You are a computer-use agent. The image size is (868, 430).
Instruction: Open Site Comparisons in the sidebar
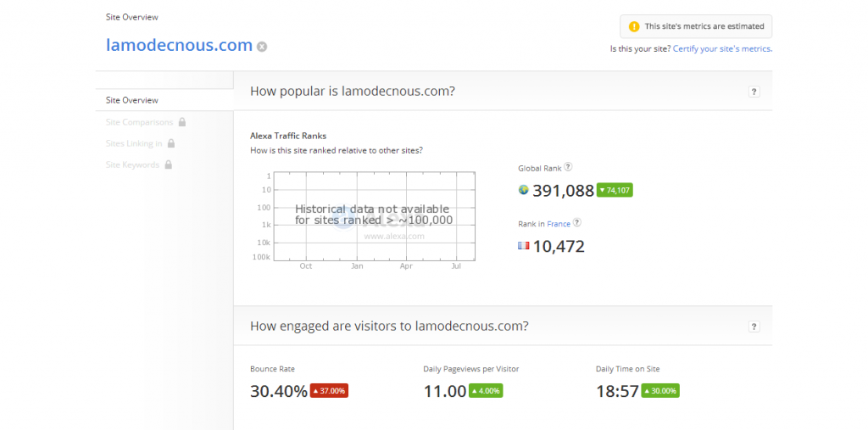coord(140,122)
